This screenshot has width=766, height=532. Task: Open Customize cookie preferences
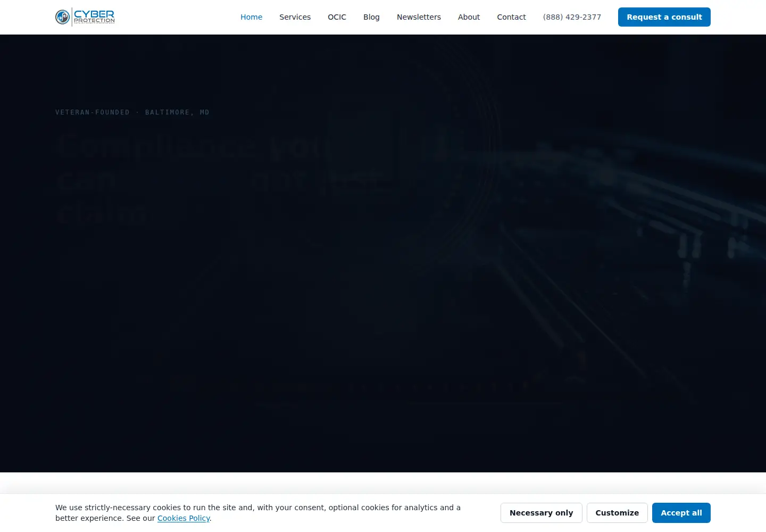pos(617,513)
